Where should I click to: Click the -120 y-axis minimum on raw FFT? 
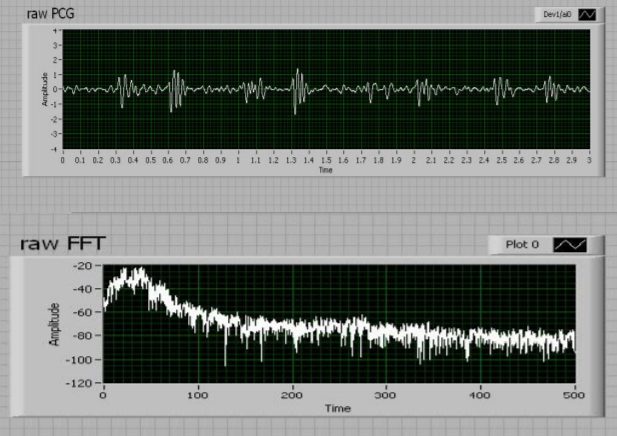click(83, 383)
